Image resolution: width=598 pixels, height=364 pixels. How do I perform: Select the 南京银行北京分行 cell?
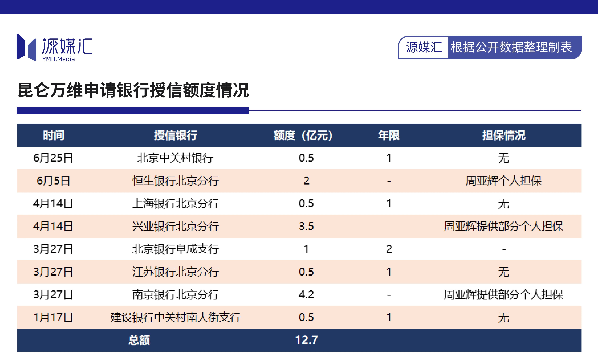(x=175, y=295)
